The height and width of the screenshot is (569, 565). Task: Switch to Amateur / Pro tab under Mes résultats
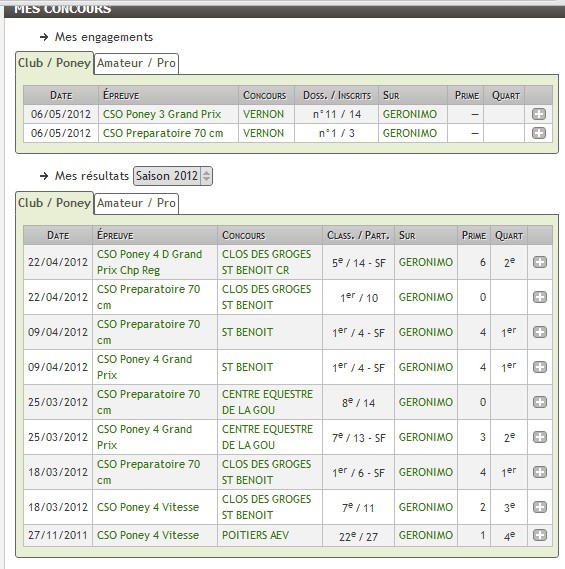(x=136, y=203)
